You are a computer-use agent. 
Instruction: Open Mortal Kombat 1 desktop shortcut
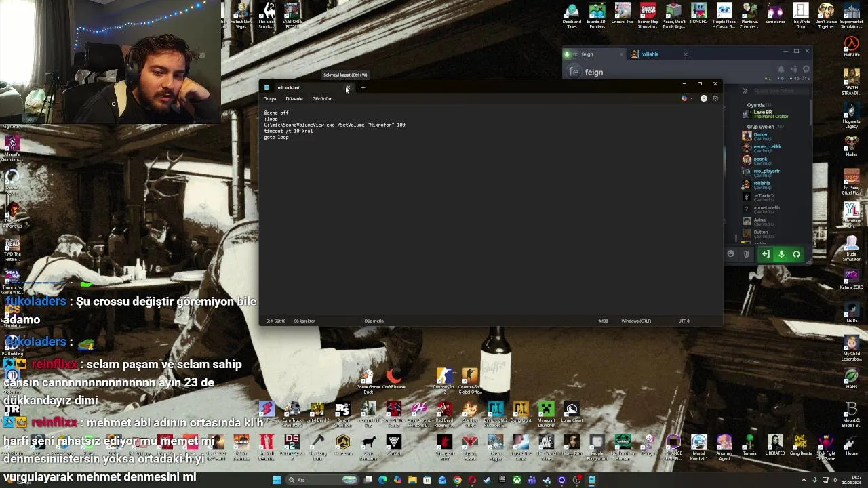pyautogui.click(x=698, y=447)
